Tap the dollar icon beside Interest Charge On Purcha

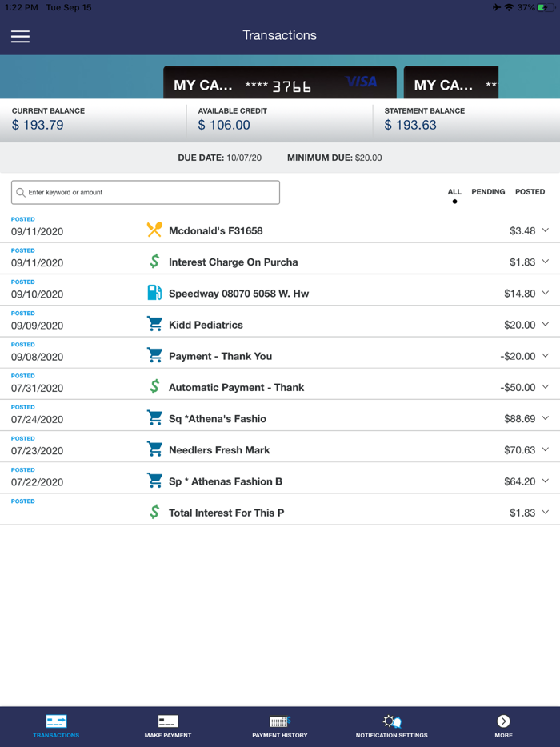(154, 262)
